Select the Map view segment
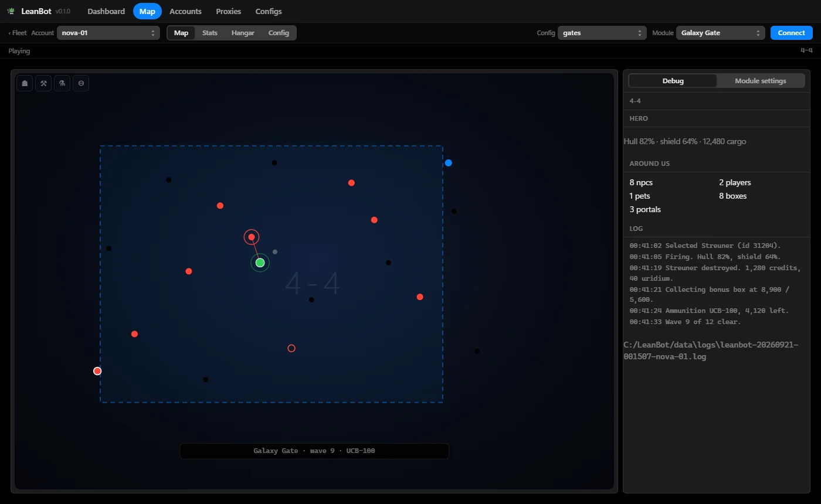 pos(181,33)
